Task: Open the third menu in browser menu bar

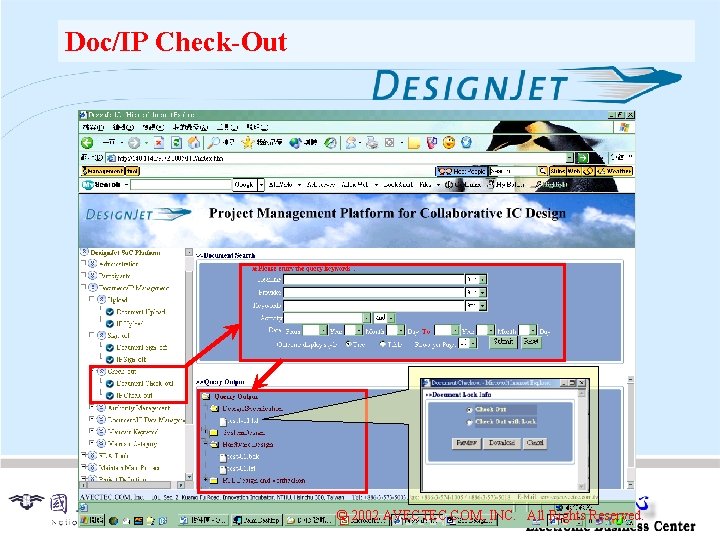Action: (x=153, y=127)
